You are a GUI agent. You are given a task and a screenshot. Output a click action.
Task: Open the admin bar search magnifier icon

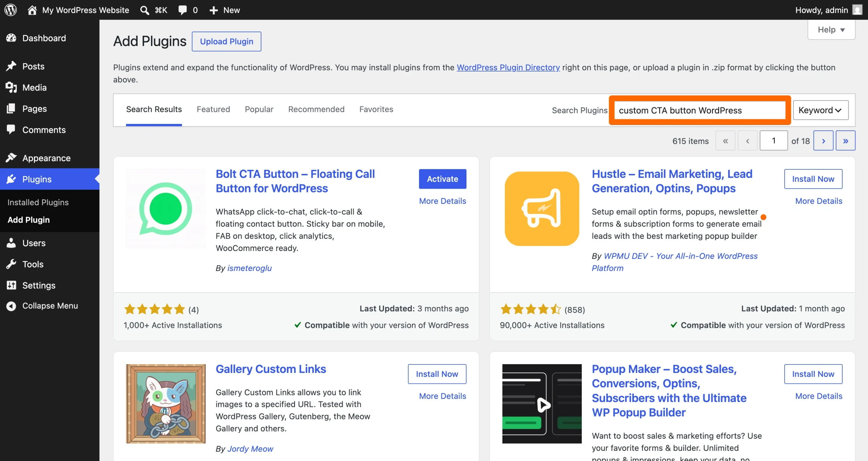[145, 10]
